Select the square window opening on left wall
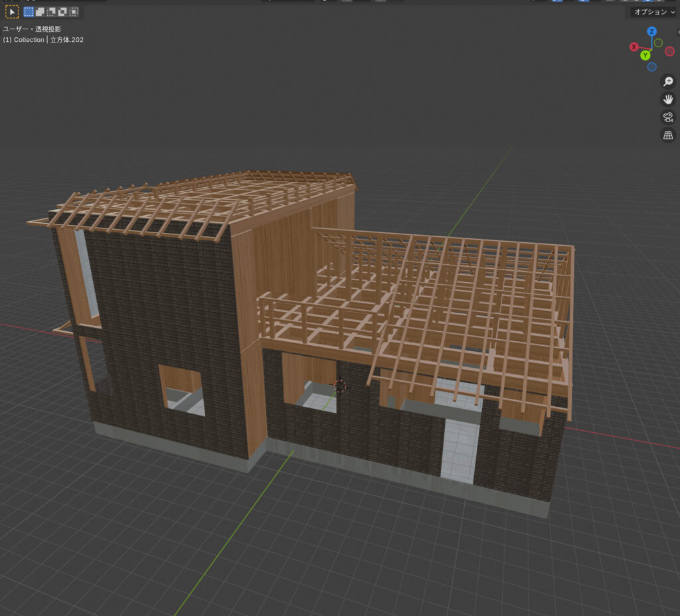Image resolution: width=680 pixels, height=616 pixels. click(181, 390)
